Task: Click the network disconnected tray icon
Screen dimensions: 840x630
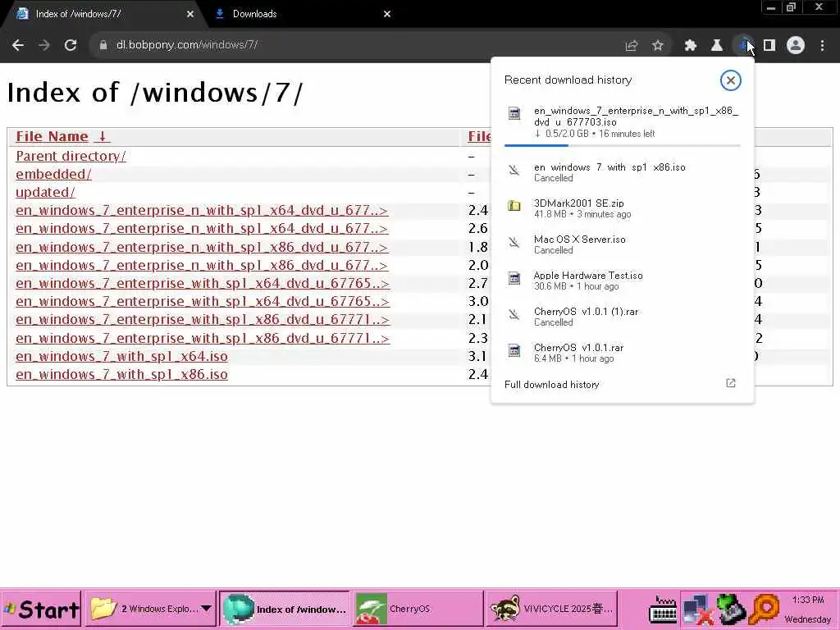Action: pyautogui.click(x=697, y=610)
